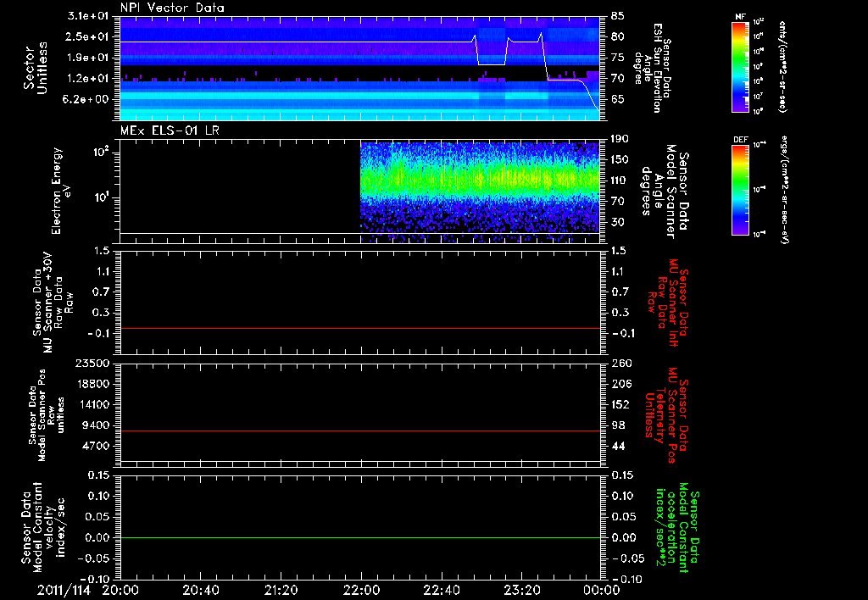Click the "44" telemetry position tick label
The height and width of the screenshot is (600, 868).
pos(618,446)
